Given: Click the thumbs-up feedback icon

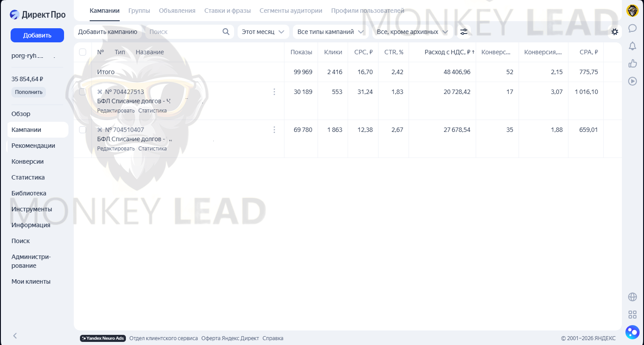Looking at the screenshot, I should [x=633, y=64].
